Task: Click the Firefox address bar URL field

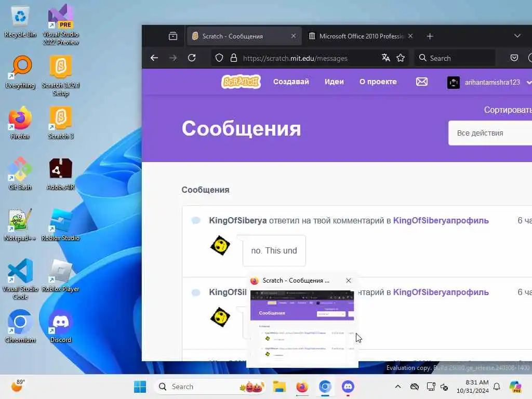Action: [x=295, y=58]
